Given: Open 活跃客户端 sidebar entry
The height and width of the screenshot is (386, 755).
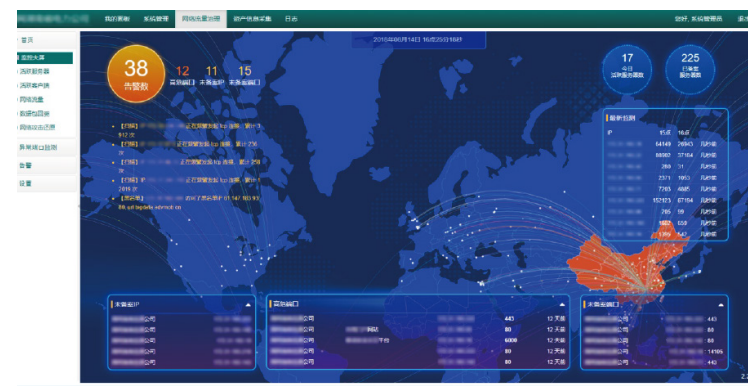Looking at the screenshot, I should tap(34, 85).
